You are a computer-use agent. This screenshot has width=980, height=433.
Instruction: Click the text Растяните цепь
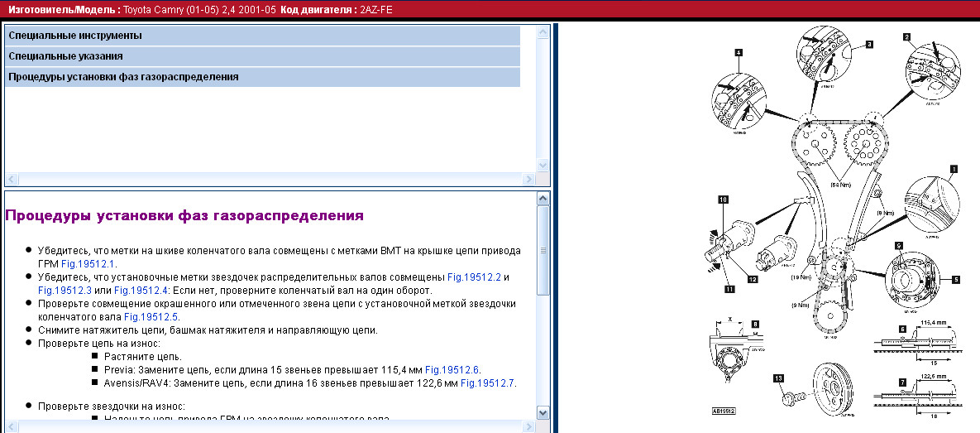click(143, 357)
